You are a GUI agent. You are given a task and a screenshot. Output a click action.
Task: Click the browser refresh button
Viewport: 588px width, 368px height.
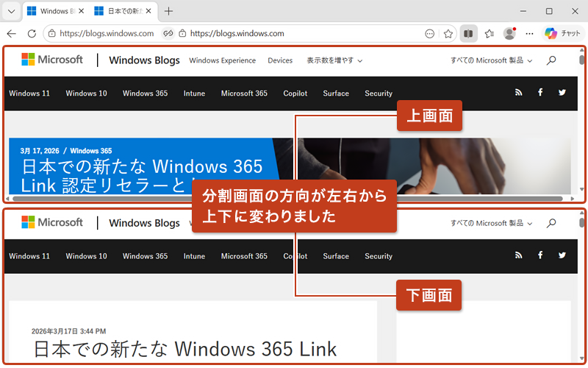[32, 33]
